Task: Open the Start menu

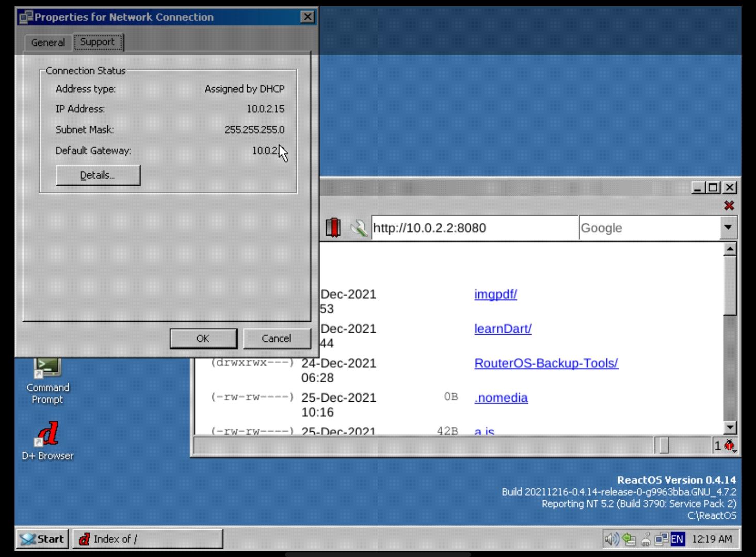Action: [42, 539]
